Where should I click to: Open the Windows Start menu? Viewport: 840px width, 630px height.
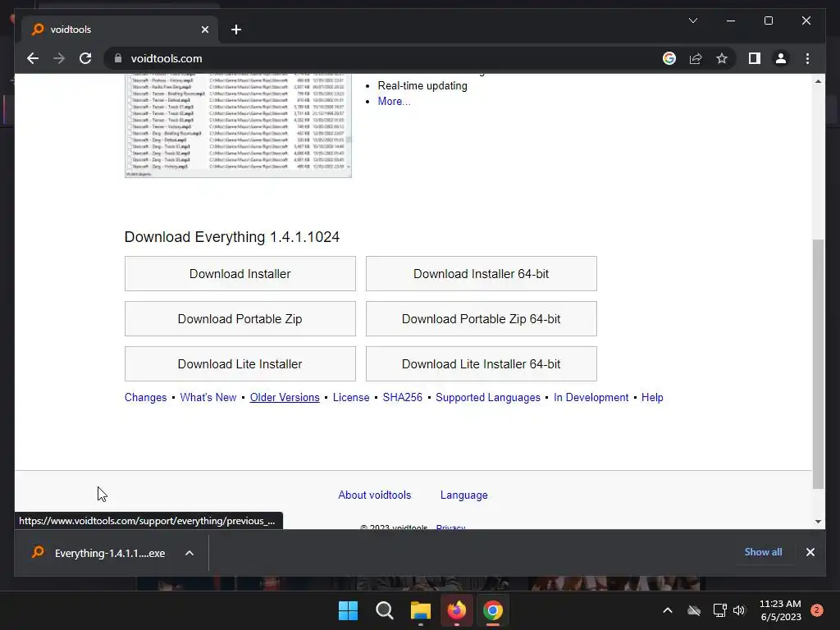click(x=348, y=610)
